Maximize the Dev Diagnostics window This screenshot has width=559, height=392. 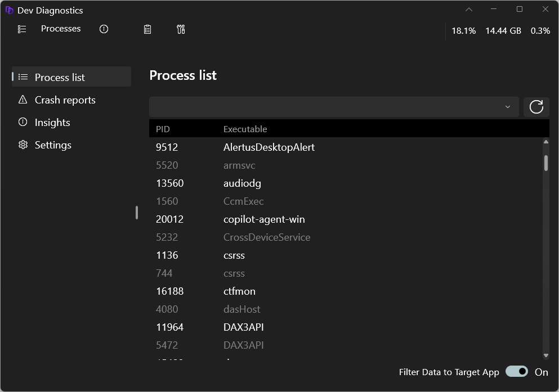(520, 9)
